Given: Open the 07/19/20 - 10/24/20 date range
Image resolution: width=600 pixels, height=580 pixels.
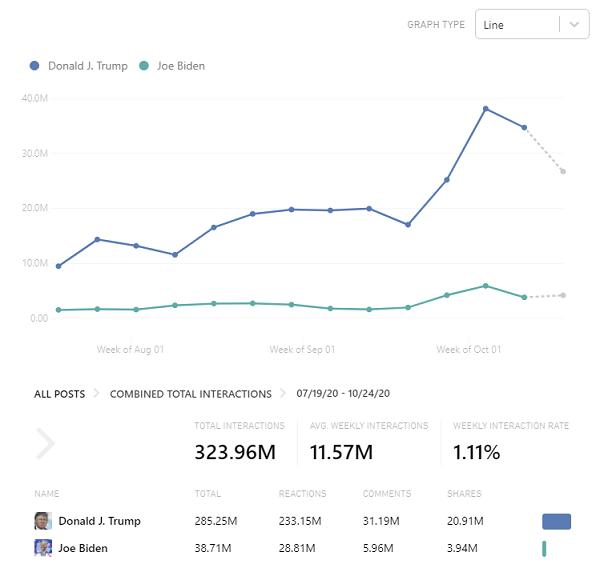Looking at the screenshot, I should (x=343, y=393).
